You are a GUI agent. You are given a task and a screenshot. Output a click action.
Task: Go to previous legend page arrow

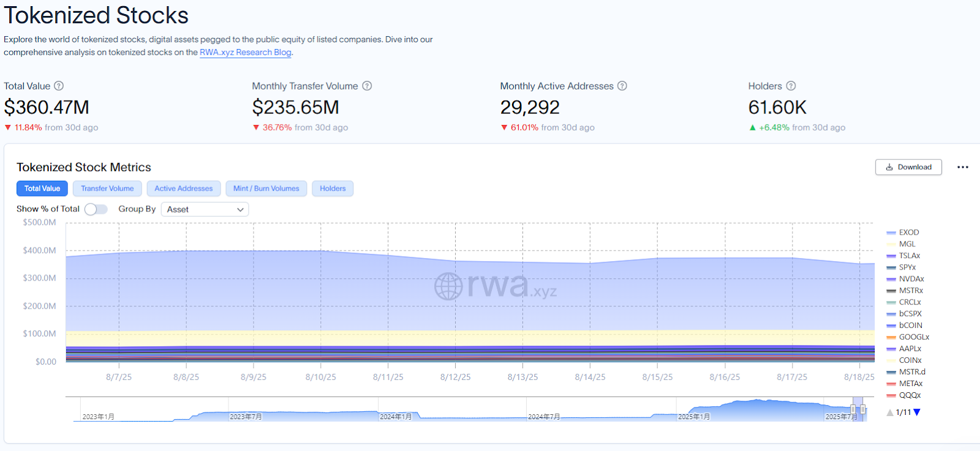click(x=889, y=412)
